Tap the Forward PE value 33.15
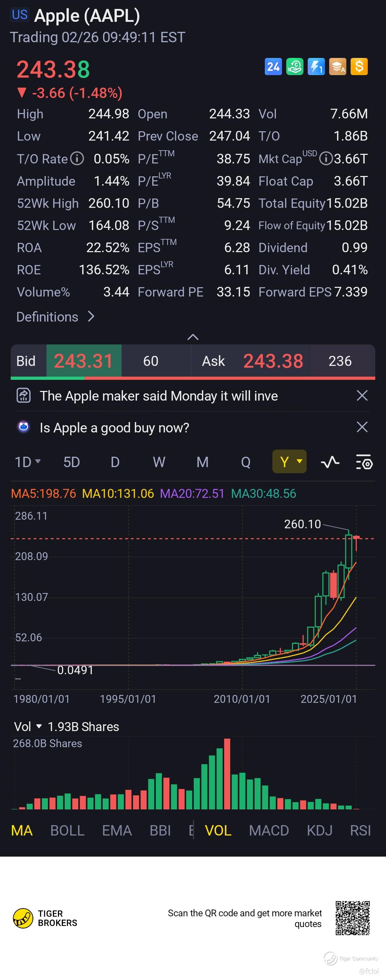Screen dimensions: 386x980 click(x=233, y=292)
